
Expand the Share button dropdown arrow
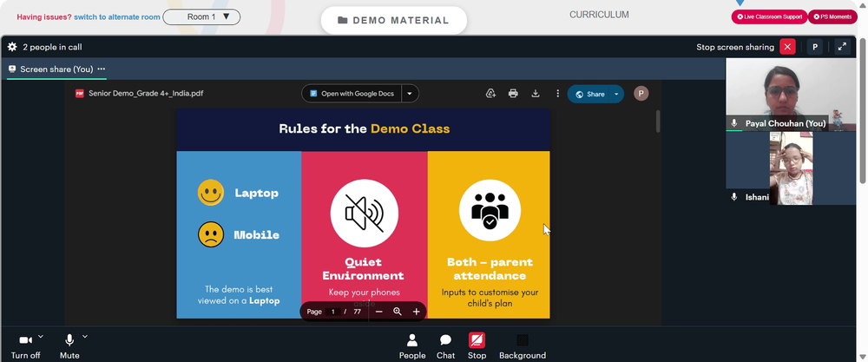point(616,94)
